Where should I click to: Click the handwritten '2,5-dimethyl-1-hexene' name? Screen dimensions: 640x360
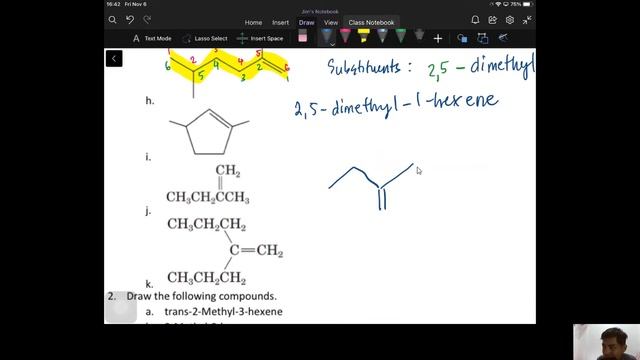pos(396,105)
